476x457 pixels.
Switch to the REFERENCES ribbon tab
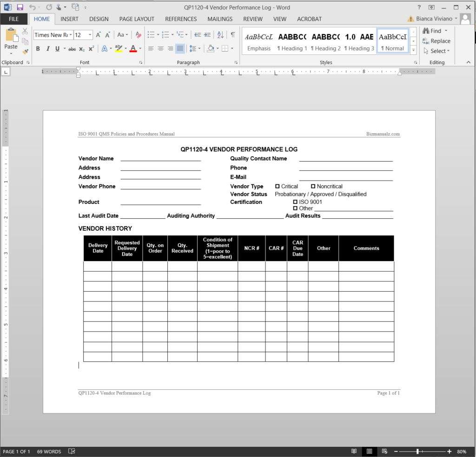(181, 19)
